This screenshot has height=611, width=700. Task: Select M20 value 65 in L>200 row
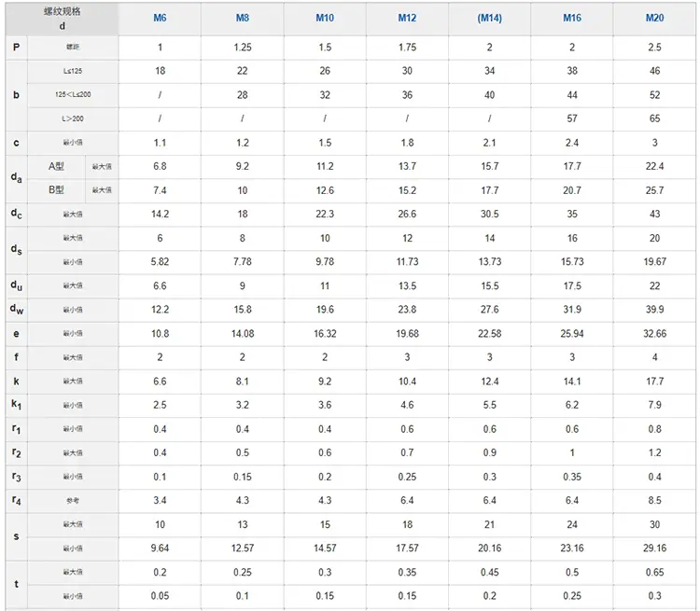click(654, 118)
